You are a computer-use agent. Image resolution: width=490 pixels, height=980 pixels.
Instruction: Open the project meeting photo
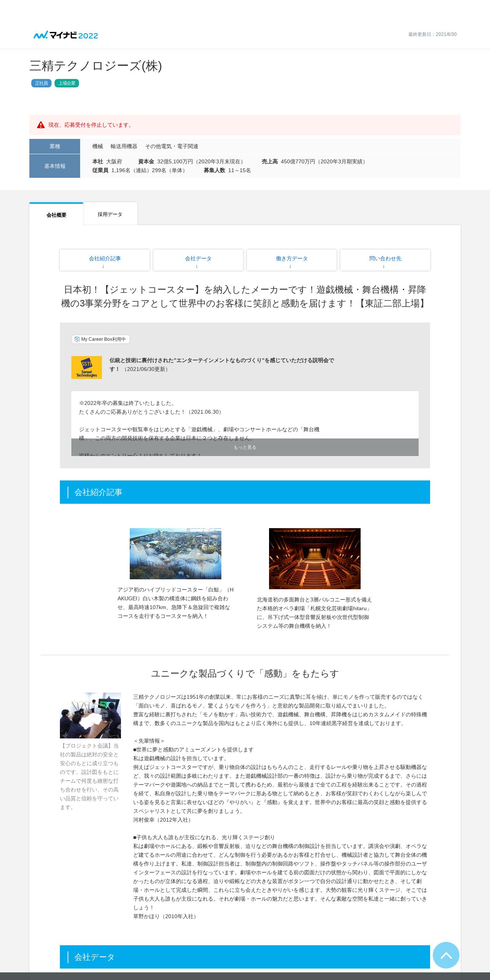click(90, 716)
